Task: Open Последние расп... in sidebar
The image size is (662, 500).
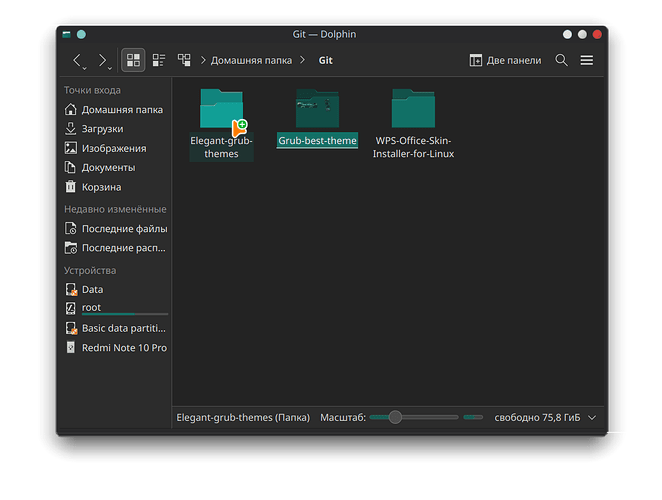Action: (114, 248)
